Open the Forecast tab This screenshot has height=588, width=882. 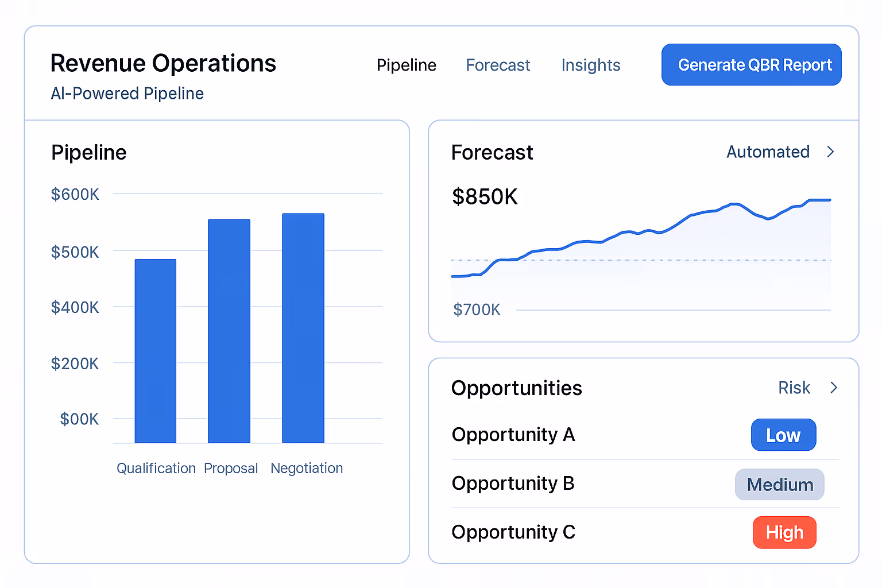[498, 65]
